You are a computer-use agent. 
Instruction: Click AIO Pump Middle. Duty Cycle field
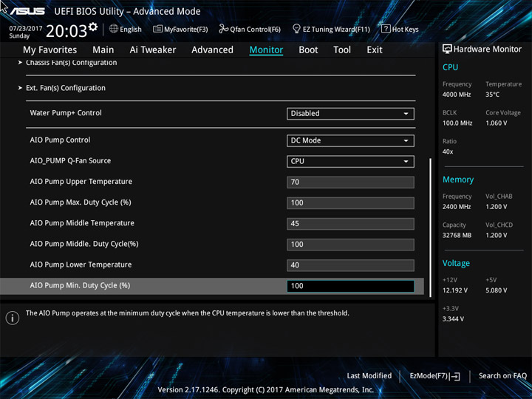click(x=350, y=245)
